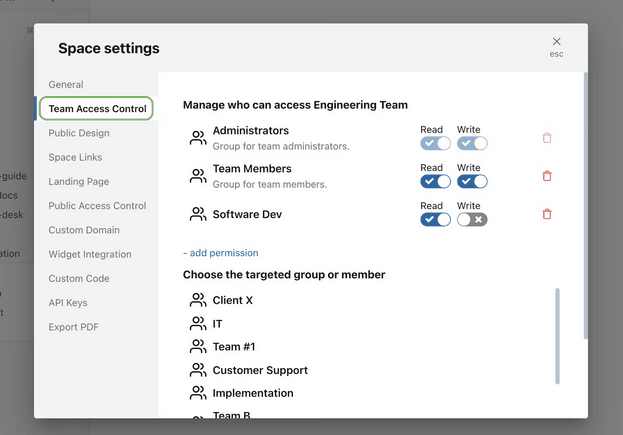Image resolution: width=623 pixels, height=435 pixels.
Task: Toggle Read access for Team Members
Action: pyautogui.click(x=435, y=181)
